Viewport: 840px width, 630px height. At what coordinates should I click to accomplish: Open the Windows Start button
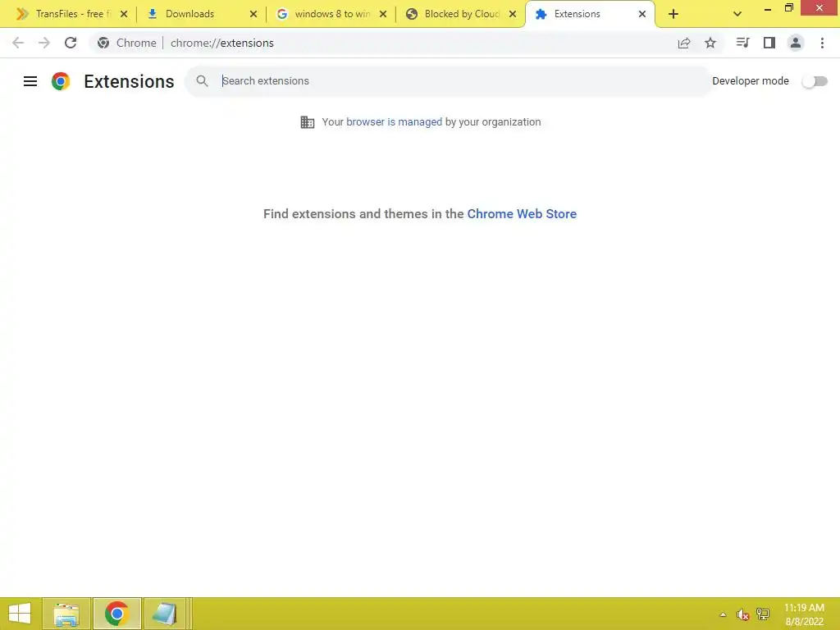point(20,614)
